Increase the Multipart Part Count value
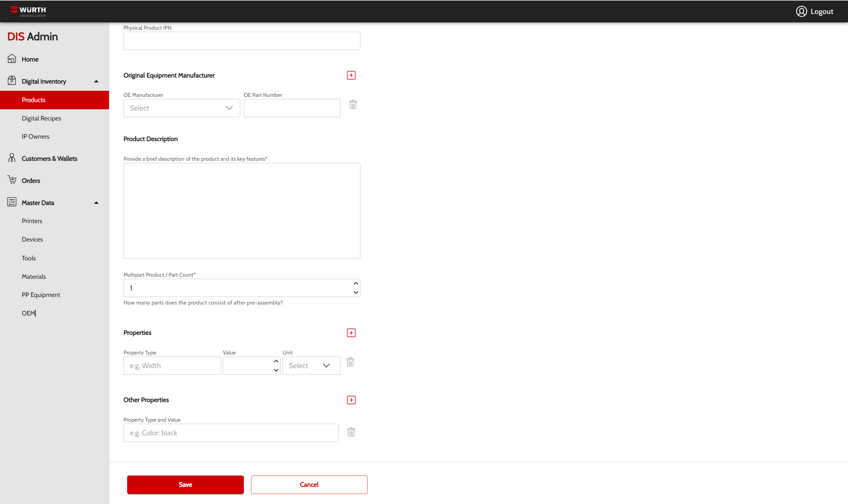Viewport: 848px width, 504px height. click(x=355, y=284)
